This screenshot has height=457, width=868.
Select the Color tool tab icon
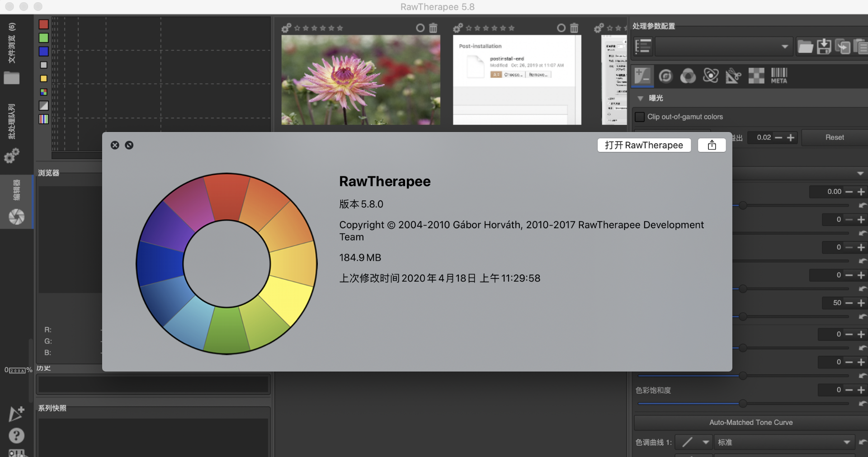[688, 76]
